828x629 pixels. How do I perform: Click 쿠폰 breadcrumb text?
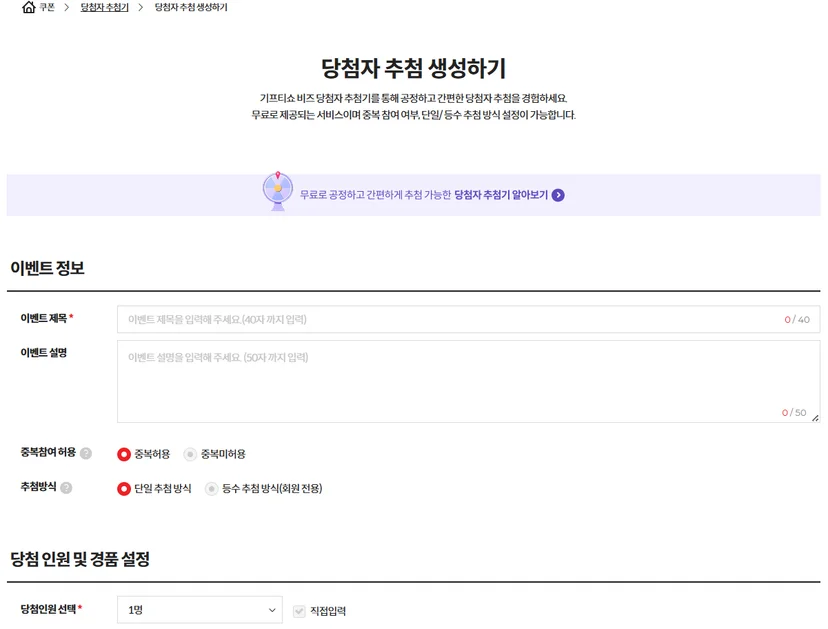coord(47,7)
